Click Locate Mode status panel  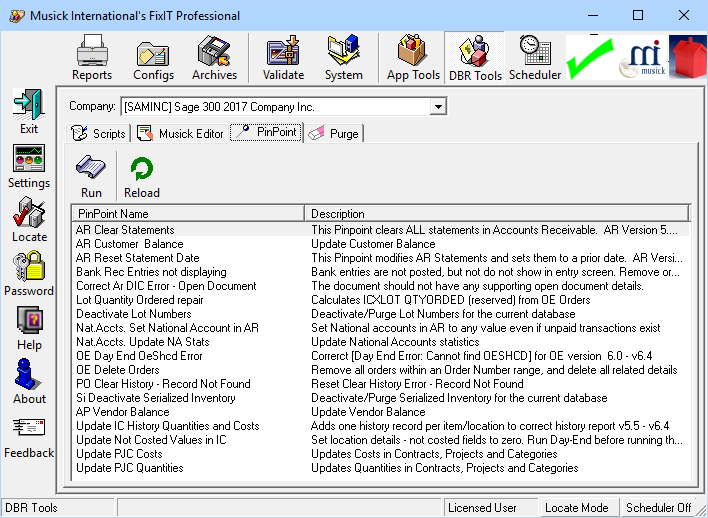(580, 508)
